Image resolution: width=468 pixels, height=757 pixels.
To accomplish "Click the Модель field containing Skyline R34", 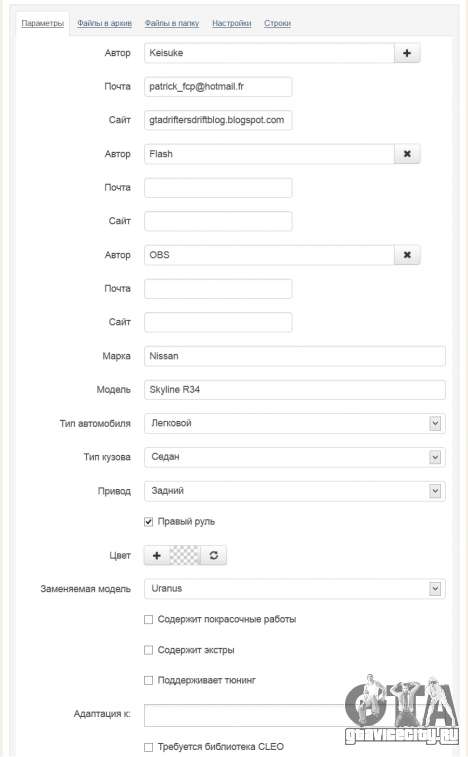I will (295, 390).
